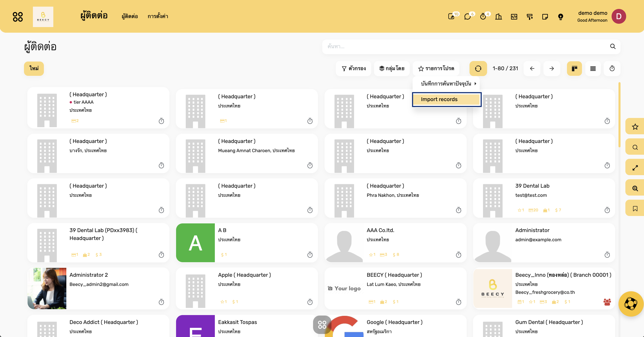Viewport: 644px width, 337px height.
Task: Click the gray floating apps grid button
Action: [322, 324]
